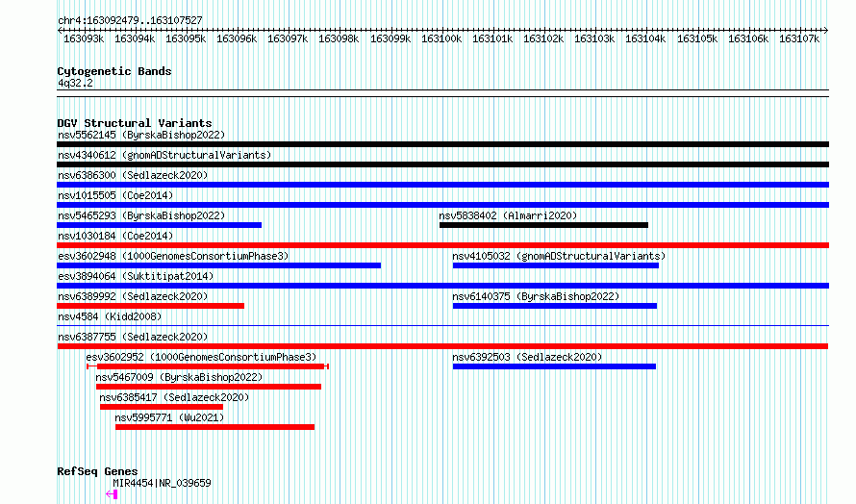Viewport: 856px width, 504px height.
Task: Select the nsv1030184 (Coe2014) red bar
Action: [442, 245]
